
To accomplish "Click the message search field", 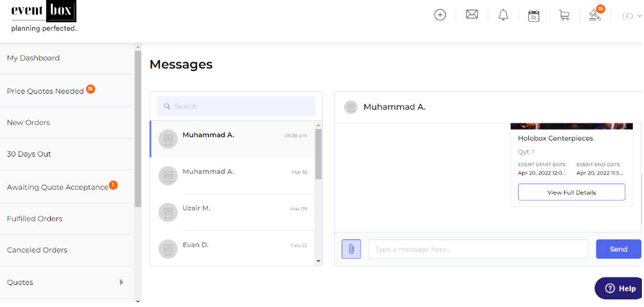I will [x=236, y=106].
